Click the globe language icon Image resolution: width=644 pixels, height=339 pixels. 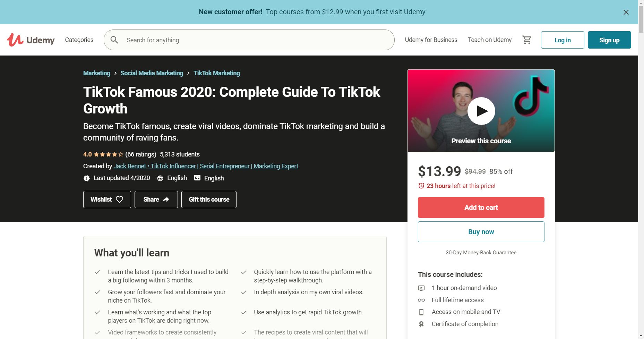click(160, 178)
